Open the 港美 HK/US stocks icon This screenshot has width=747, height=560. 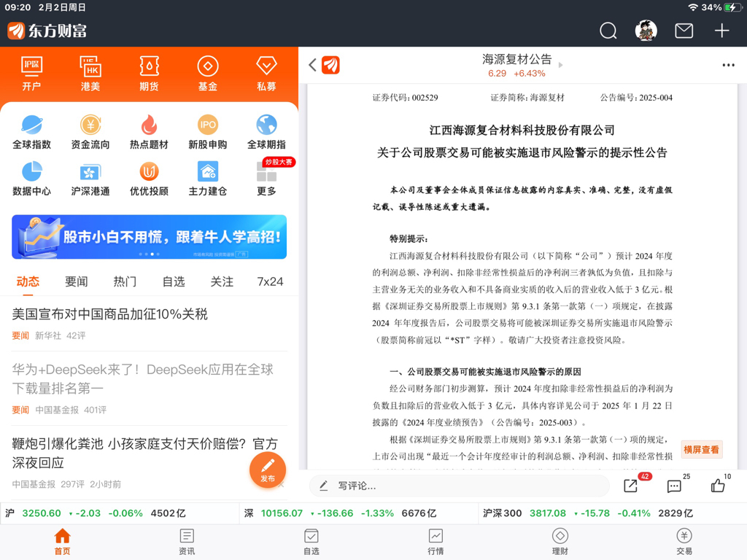(x=90, y=74)
